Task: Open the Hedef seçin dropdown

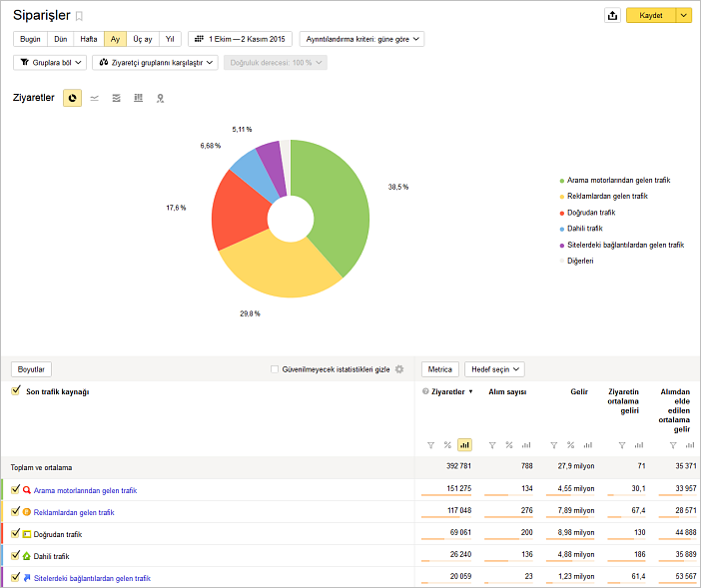Action: pos(494,369)
